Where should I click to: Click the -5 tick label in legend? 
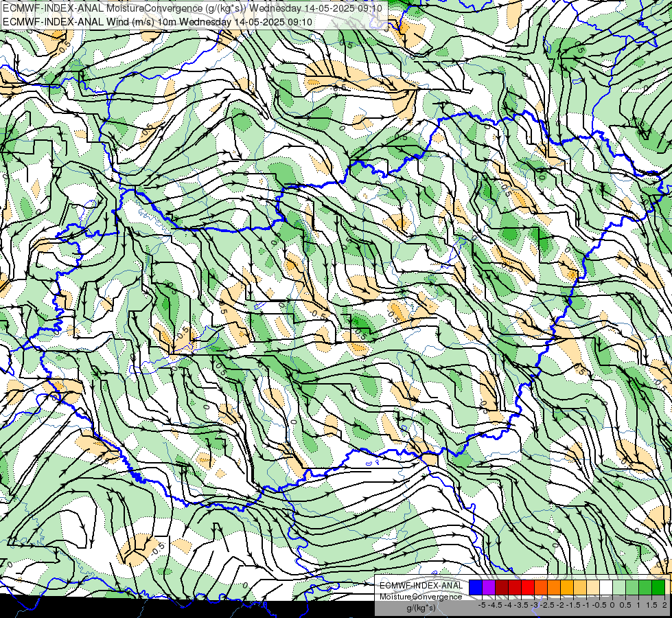482,605
